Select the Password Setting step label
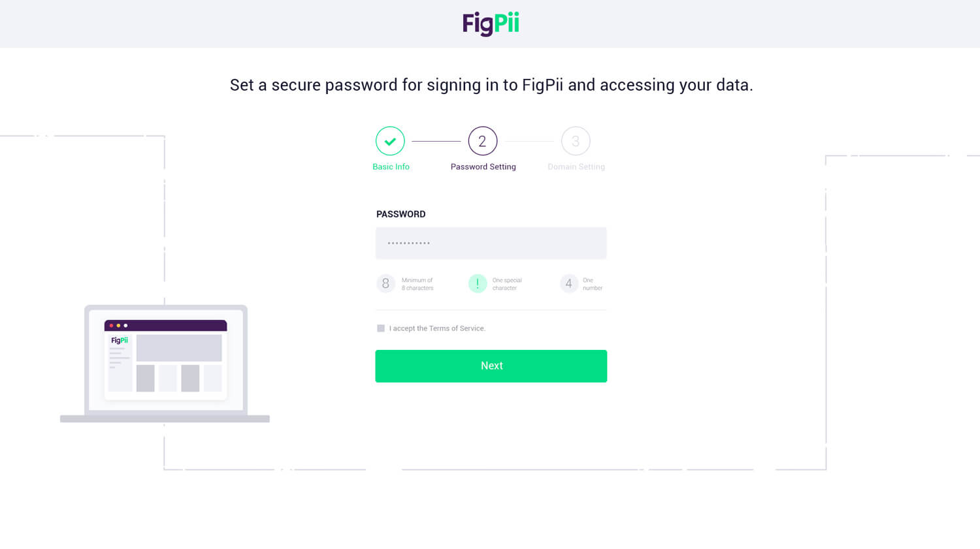The image size is (980, 549). [483, 167]
